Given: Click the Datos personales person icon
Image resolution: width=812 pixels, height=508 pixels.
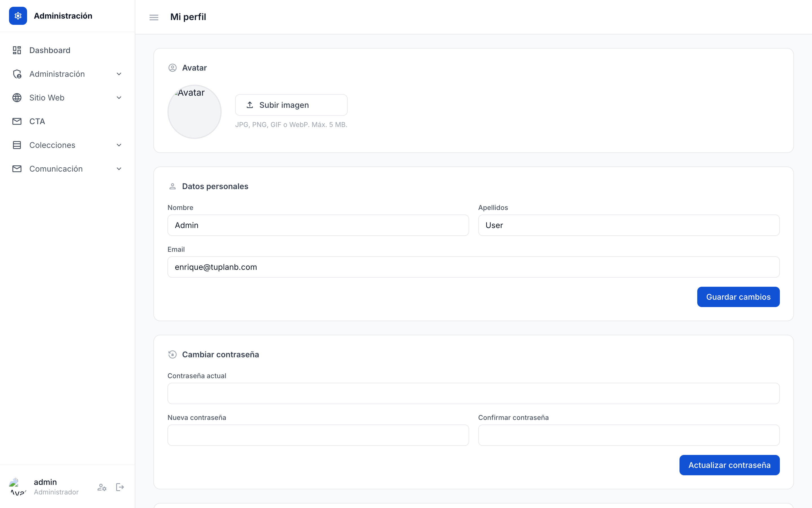Looking at the screenshot, I should click(173, 187).
